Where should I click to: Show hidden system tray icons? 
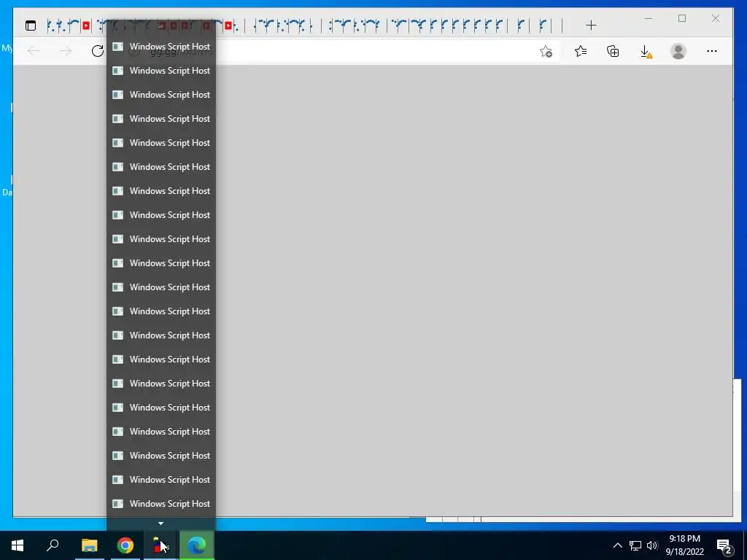pos(617,545)
